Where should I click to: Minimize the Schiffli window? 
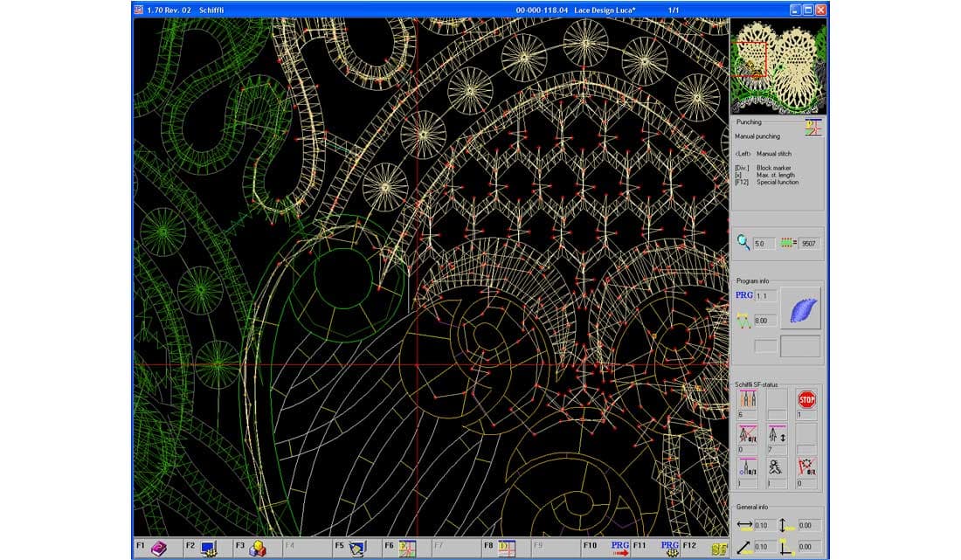coord(796,10)
